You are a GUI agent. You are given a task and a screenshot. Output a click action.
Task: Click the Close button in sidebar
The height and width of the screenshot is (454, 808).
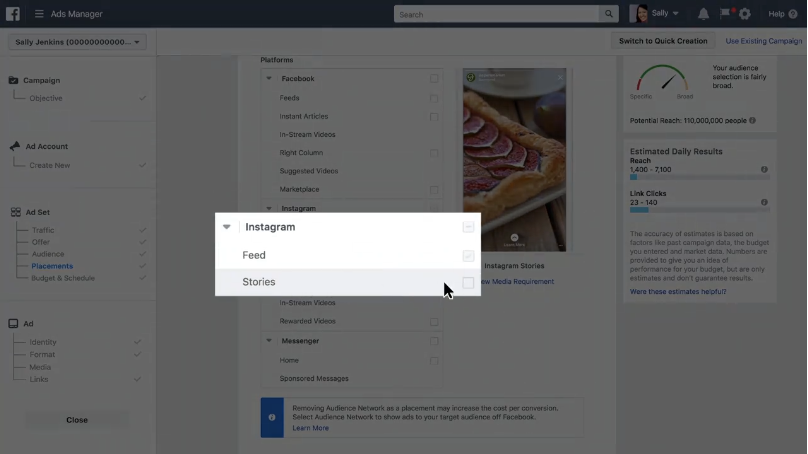tap(77, 419)
